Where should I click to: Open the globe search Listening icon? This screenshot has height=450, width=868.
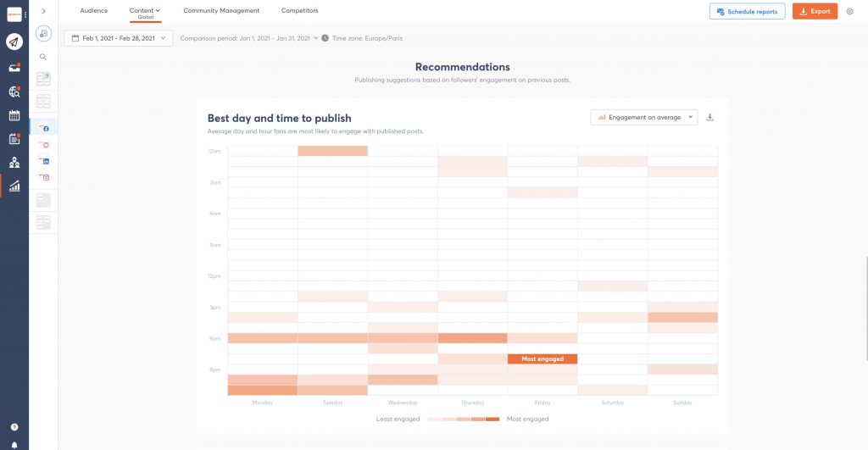(14, 92)
